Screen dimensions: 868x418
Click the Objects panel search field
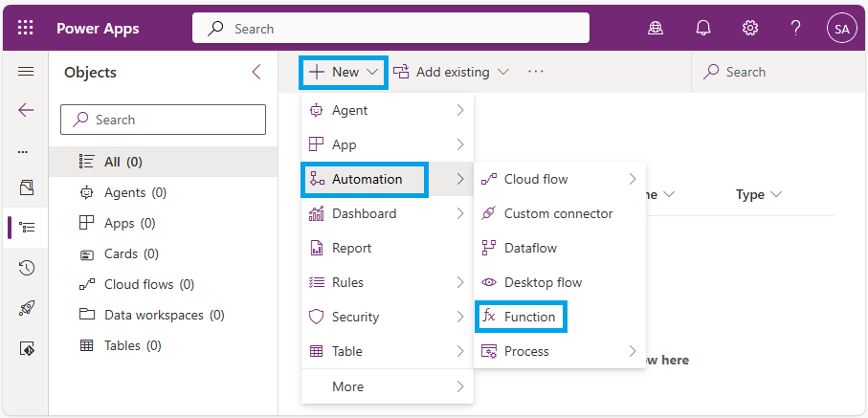click(x=163, y=120)
